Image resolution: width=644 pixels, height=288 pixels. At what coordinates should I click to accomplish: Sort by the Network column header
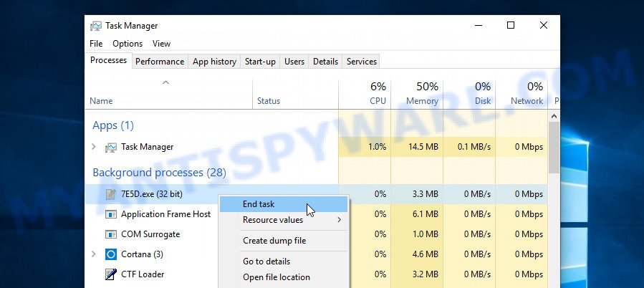[522, 95]
